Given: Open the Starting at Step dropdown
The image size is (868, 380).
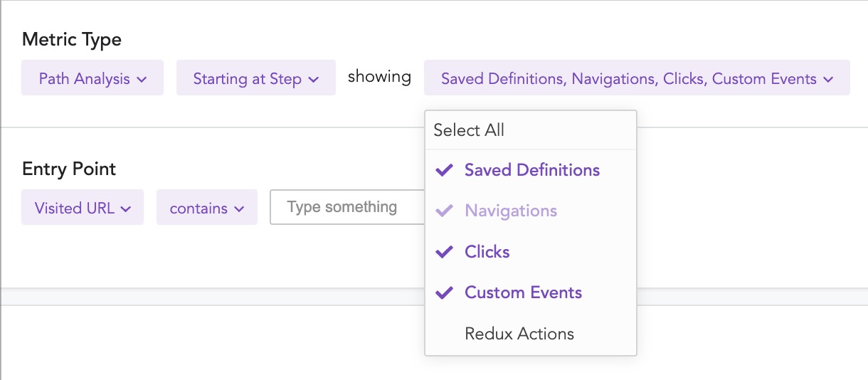Looking at the screenshot, I should (255, 78).
